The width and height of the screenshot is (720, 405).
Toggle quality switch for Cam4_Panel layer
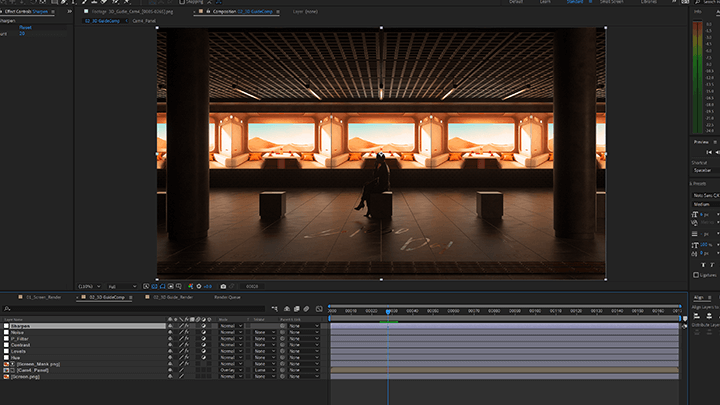pos(181,370)
